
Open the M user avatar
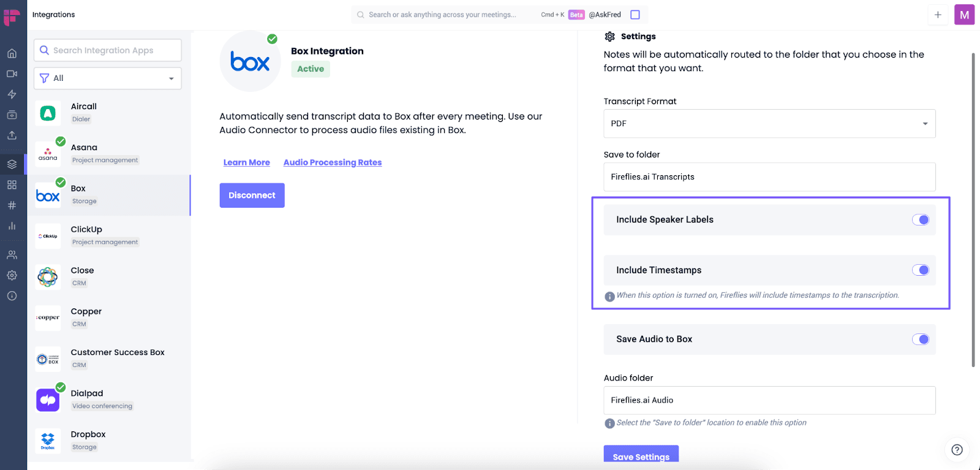(965, 15)
